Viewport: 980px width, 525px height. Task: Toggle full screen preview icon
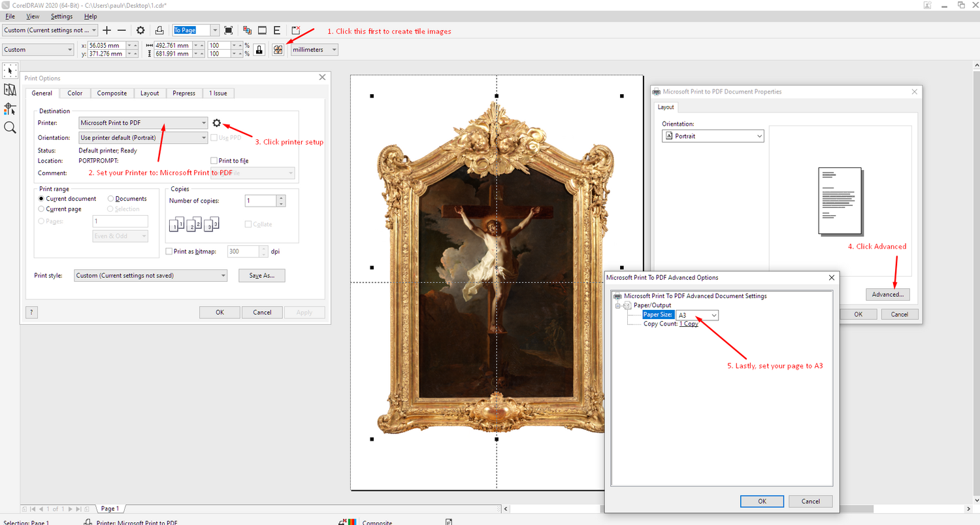pyautogui.click(x=228, y=30)
